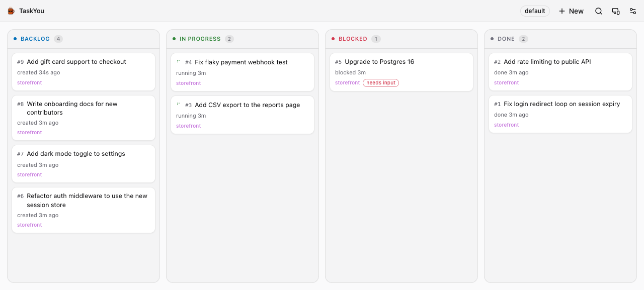Click the Blocked column red status dot
Image resolution: width=644 pixels, height=290 pixels.
[333, 39]
